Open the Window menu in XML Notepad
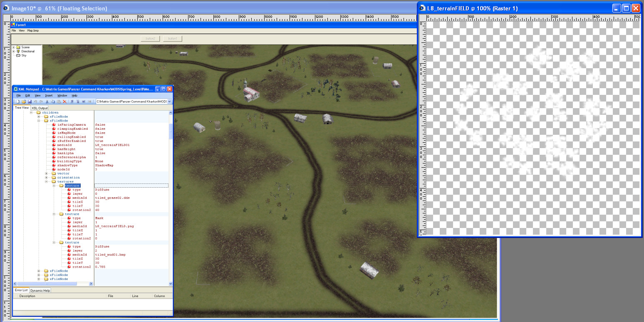 (x=62, y=96)
